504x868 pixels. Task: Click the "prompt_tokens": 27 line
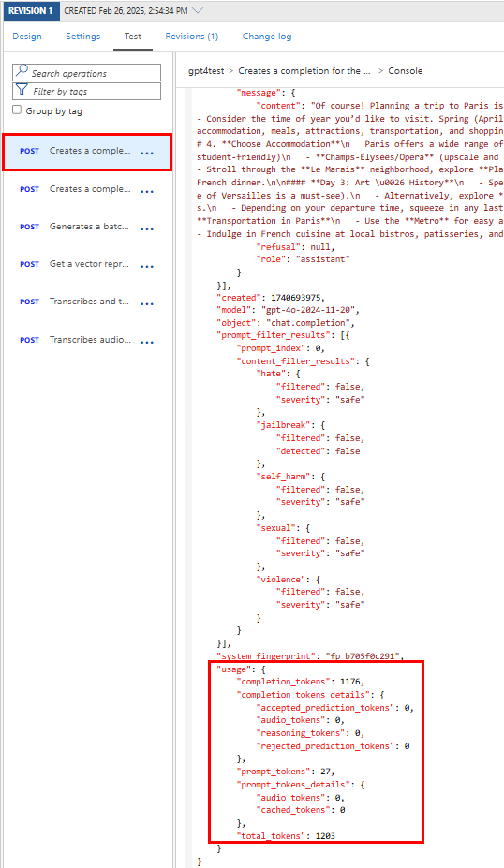tap(285, 772)
